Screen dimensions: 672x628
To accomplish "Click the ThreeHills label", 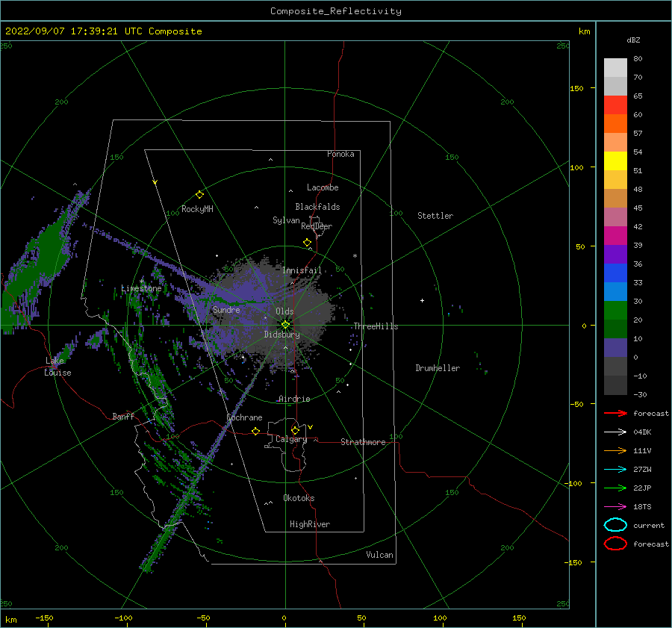I will click(x=376, y=326).
